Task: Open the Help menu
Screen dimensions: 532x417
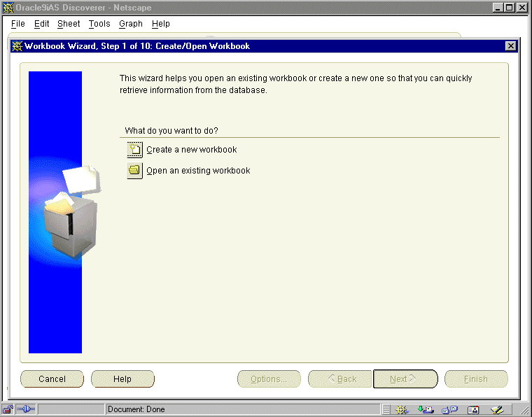Action: 161,24
